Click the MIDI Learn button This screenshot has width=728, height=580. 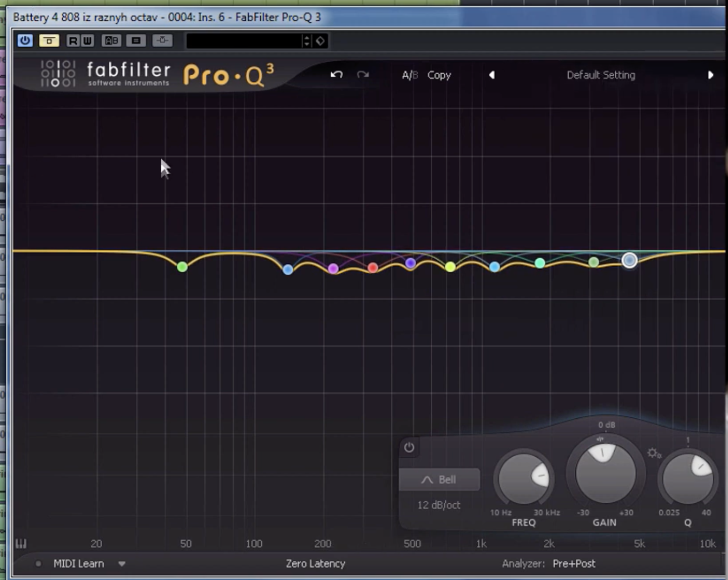[79, 563]
